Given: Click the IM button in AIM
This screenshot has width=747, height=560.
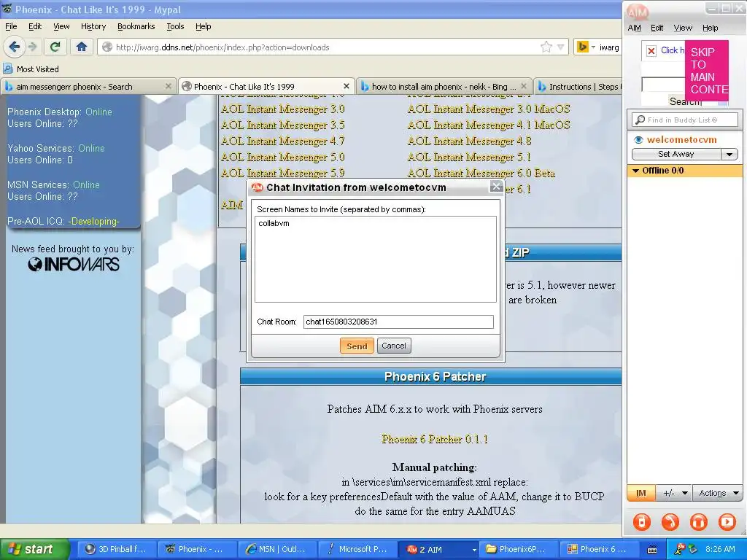Looking at the screenshot, I should point(641,494).
